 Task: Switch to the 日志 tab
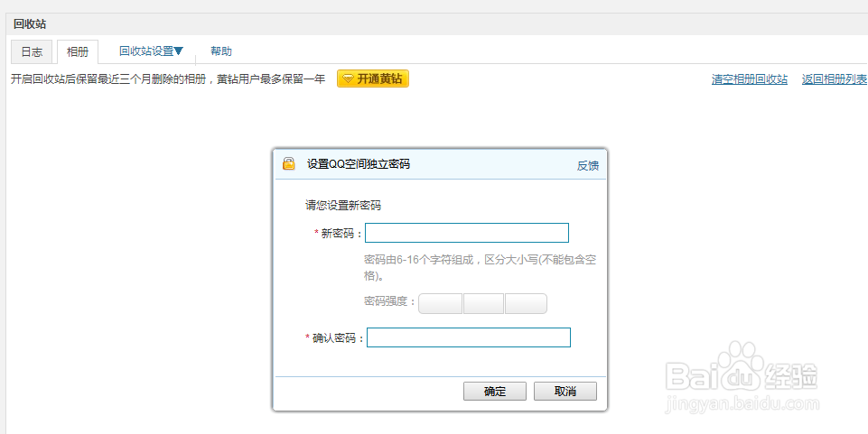coord(32,52)
